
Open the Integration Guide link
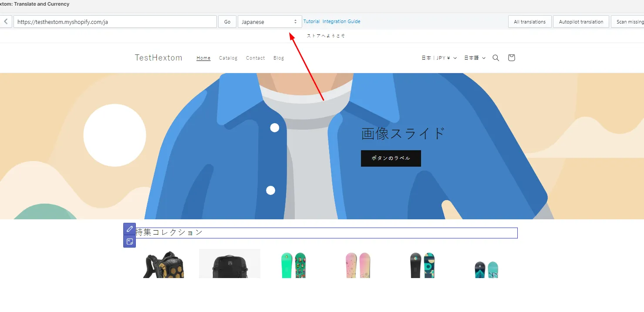tap(341, 21)
